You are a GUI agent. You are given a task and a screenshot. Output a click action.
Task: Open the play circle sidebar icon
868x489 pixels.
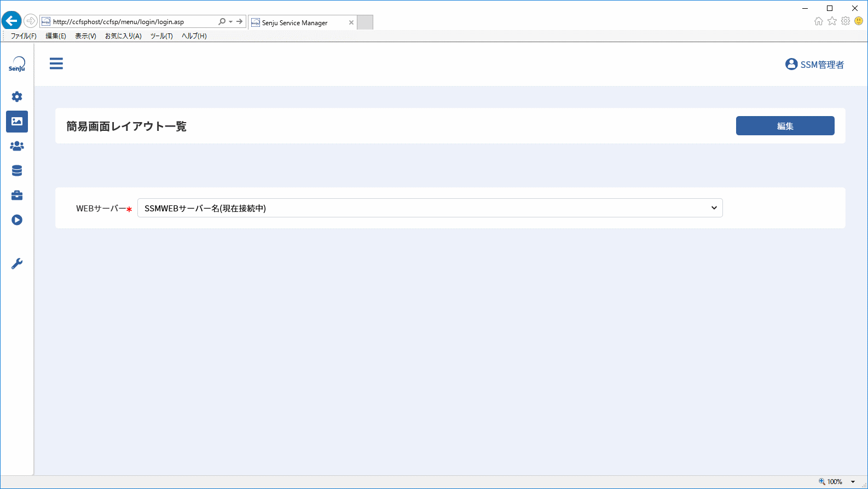point(17,220)
